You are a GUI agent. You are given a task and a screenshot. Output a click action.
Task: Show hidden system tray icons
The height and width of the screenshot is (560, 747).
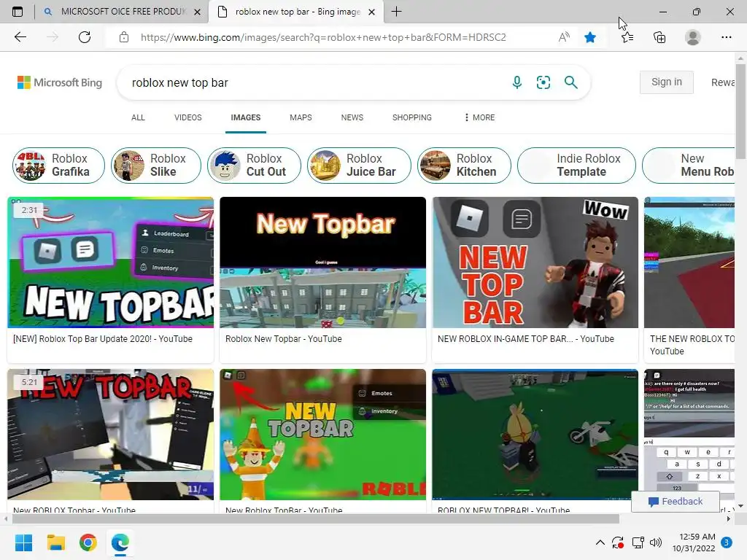pos(600,542)
